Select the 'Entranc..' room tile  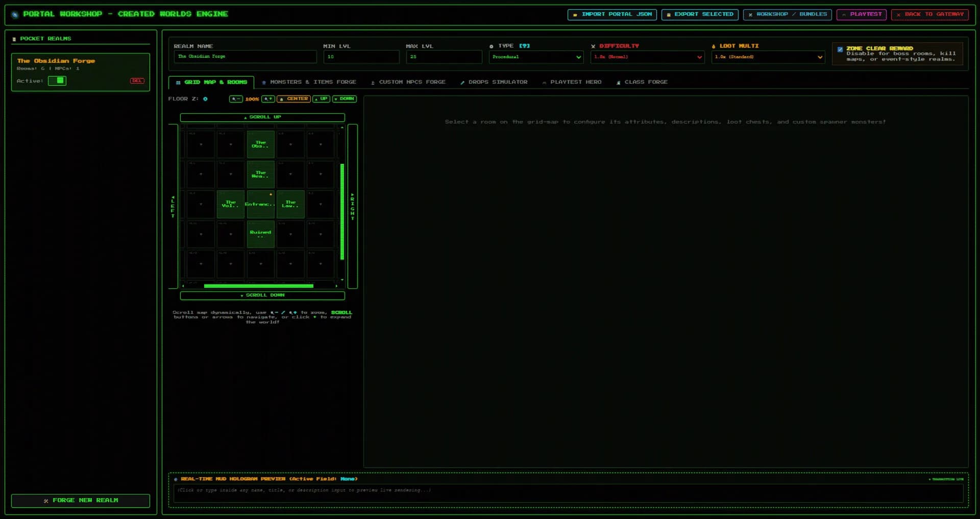point(260,204)
